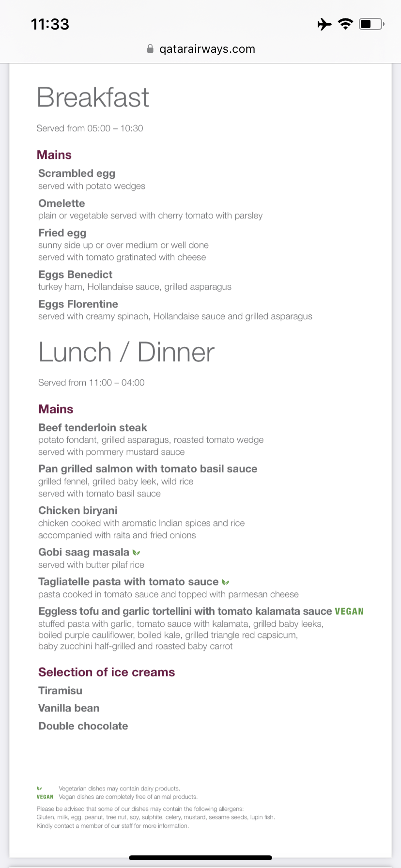
Task: Tap the Breakfast section heading
Action: [x=93, y=97]
